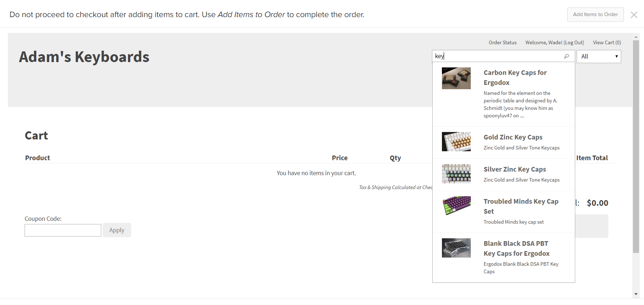The image size is (644, 305).
Task: Click the Blank Black DSA PBT thumbnail
Action: (x=456, y=248)
